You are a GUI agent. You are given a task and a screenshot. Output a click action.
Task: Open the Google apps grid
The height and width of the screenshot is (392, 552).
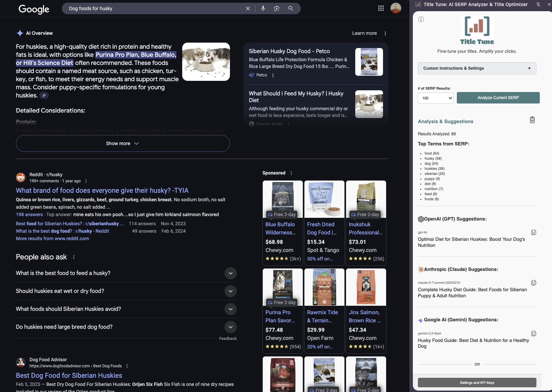tap(381, 8)
